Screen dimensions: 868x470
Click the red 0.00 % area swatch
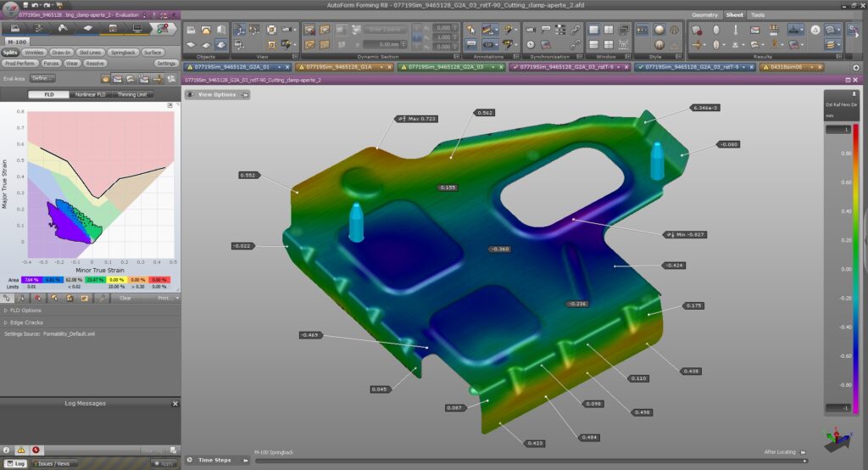pos(159,280)
